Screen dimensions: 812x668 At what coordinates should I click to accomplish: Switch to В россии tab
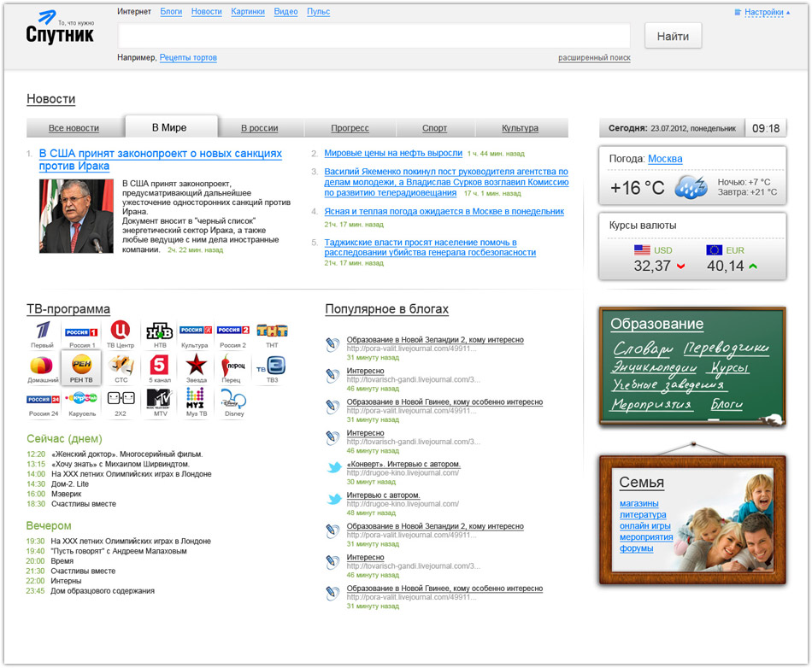pos(260,128)
